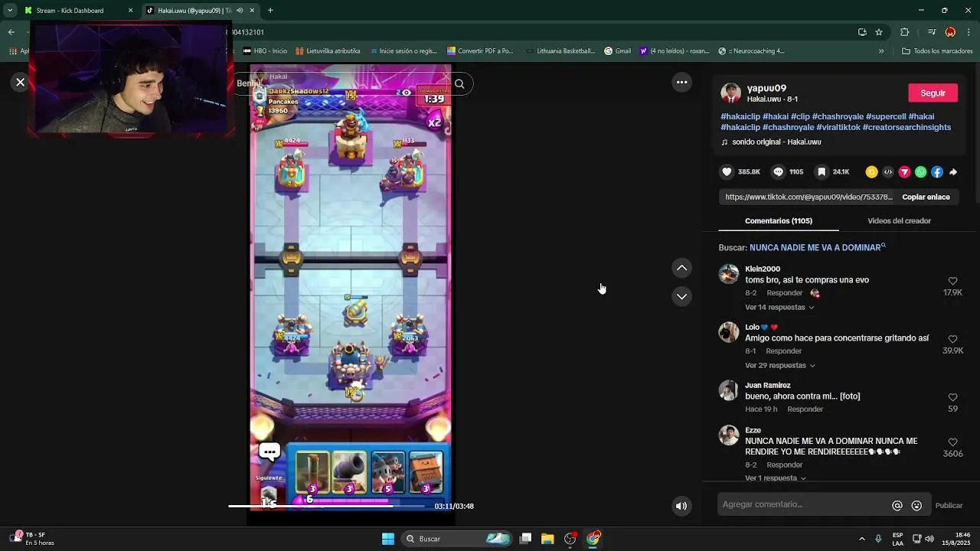Switch to the Comentarios (1105) tab
The width and height of the screenshot is (980, 551).
[x=779, y=220]
